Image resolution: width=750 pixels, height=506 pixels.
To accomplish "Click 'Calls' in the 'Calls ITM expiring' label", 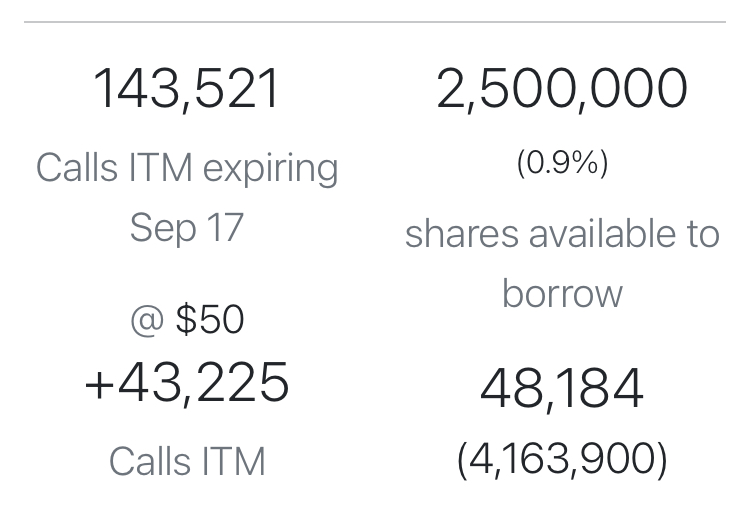I will [75, 168].
